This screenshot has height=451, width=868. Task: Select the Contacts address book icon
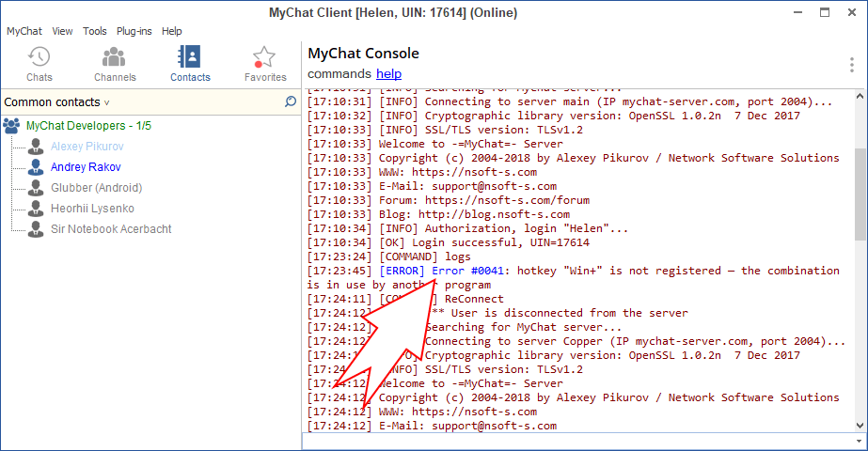coord(189,56)
